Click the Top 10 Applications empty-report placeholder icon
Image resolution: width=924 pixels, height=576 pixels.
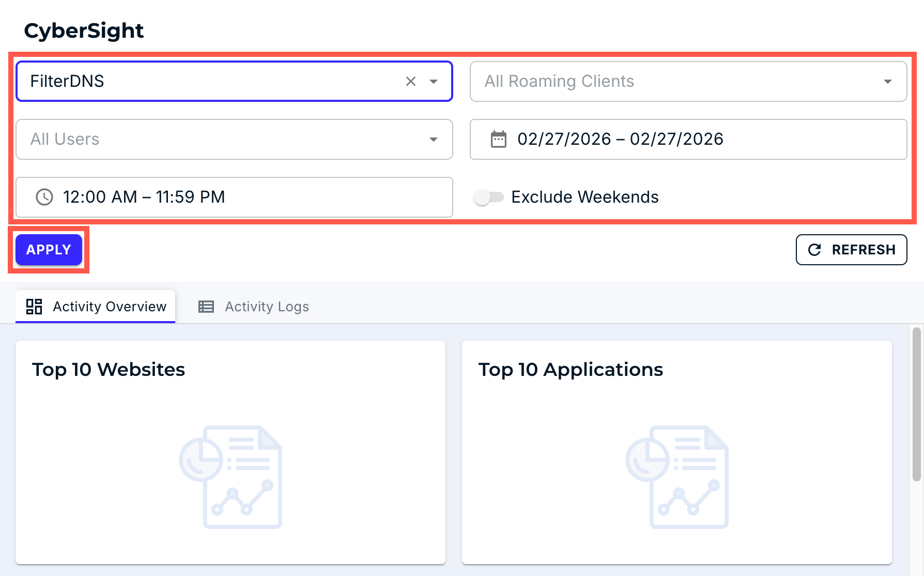677,477
